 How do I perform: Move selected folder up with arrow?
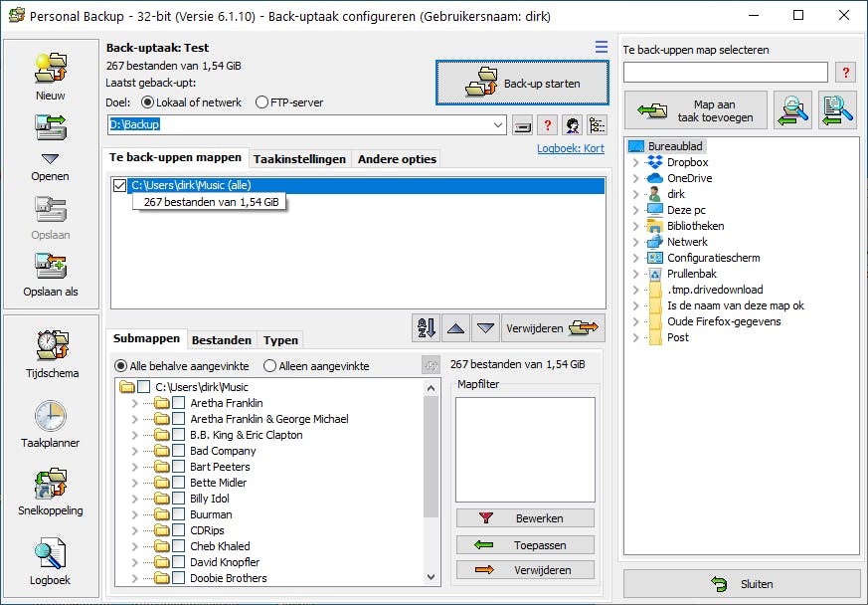click(x=455, y=328)
